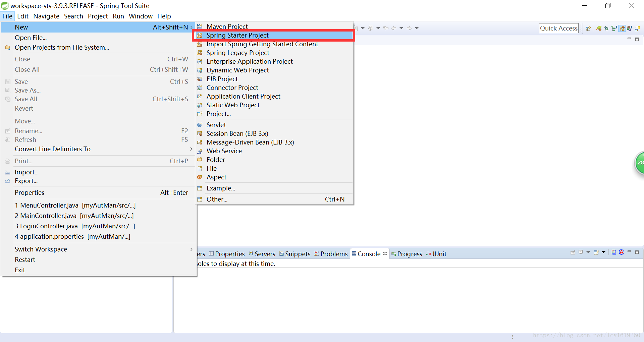644x342 pixels.
Task: Click the last perspective icon in toolbar
Action: pyautogui.click(x=637, y=28)
